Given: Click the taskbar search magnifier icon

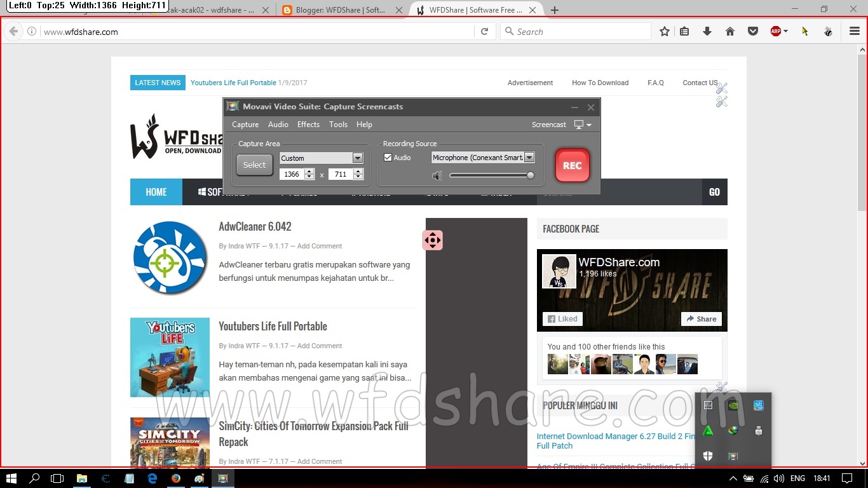Looking at the screenshot, I should pyautogui.click(x=34, y=478).
